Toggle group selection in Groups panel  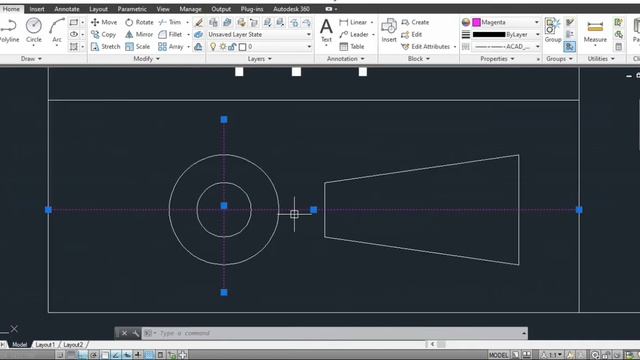(569, 47)
